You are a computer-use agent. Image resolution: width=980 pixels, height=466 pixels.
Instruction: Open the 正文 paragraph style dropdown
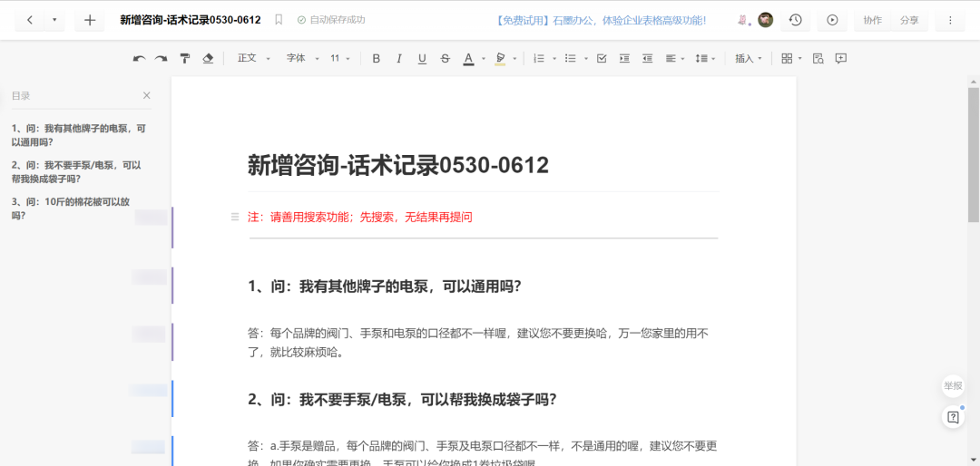[254, 58]
